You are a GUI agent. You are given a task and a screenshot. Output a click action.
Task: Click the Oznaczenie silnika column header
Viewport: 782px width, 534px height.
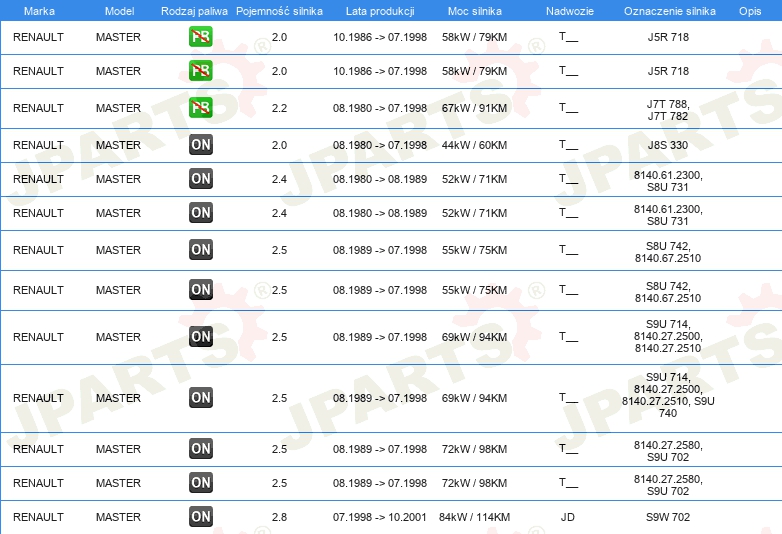click(x=669, y=11)
